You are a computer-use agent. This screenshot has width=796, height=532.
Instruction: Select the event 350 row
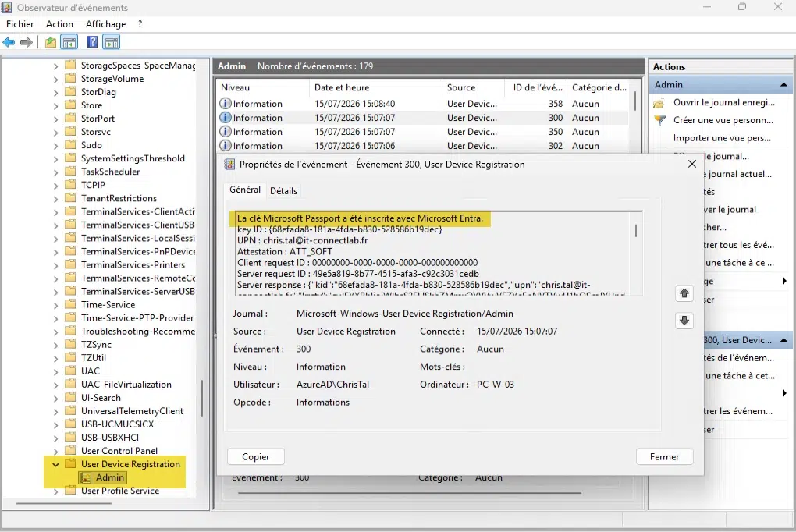point(424,132)
